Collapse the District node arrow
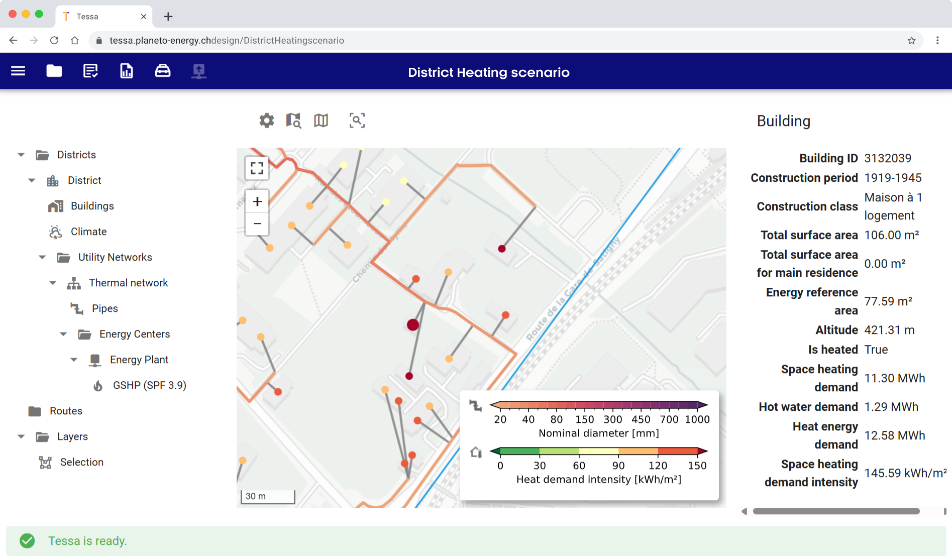The width and height of the screenshot is (952, 560). pyautogui.click(x=32, y=180)
